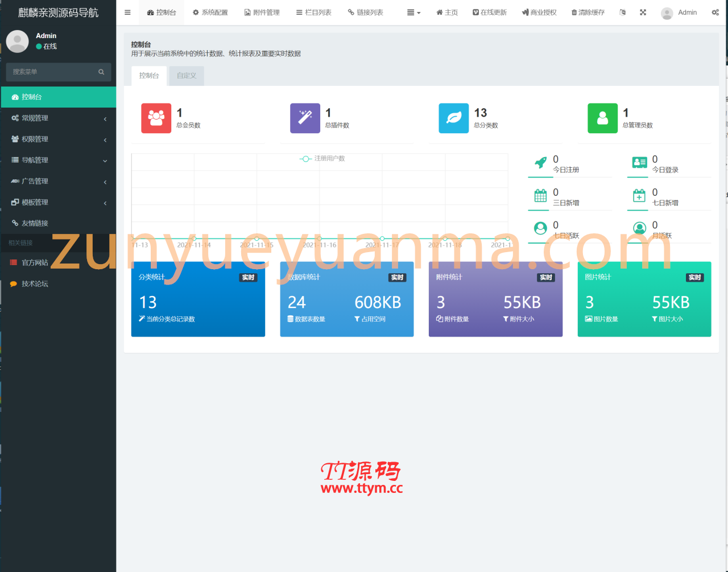Viewport: 728px width, 572px height.
Task: Click the 在线 status text in sidebar
Action: tap(50, 47)
